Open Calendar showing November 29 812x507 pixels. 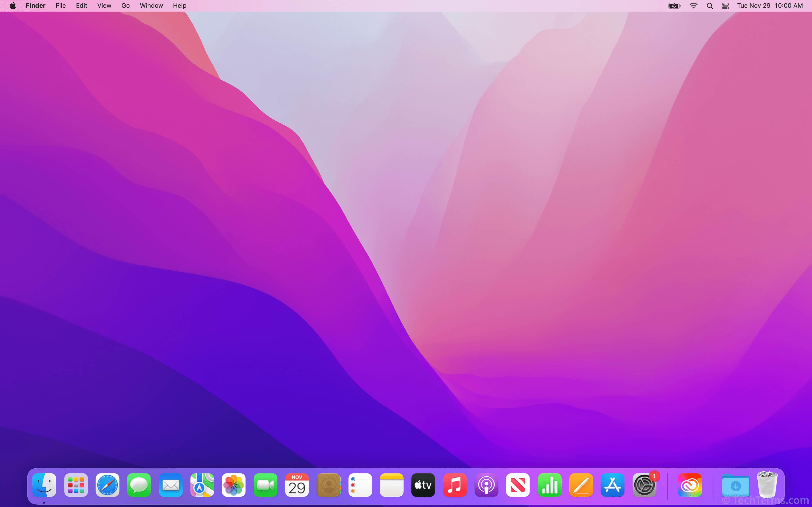[x=297, y=485]
